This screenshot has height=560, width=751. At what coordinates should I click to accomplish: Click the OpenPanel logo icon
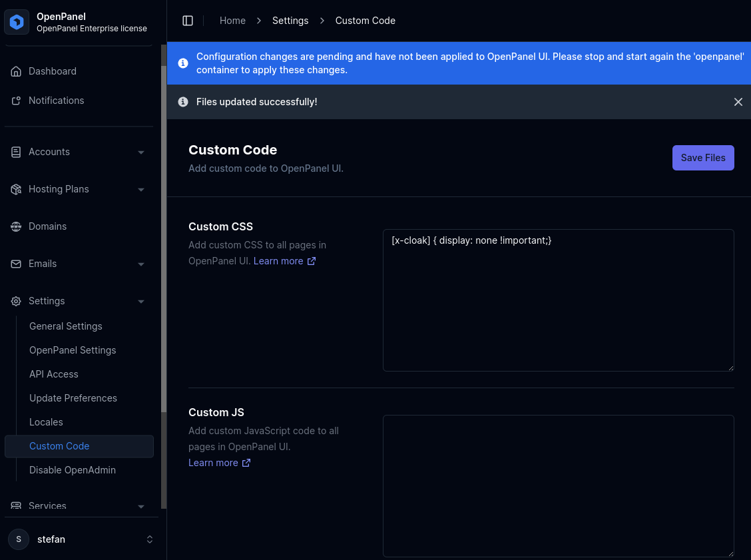pyautogui.click(x=17, y=22)
